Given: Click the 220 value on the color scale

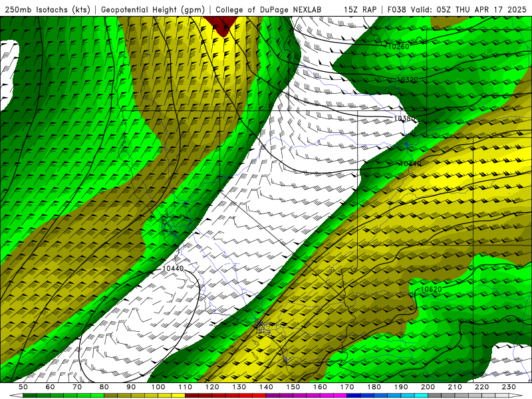Looking at the screenshot, I should (x=482, y=387).
